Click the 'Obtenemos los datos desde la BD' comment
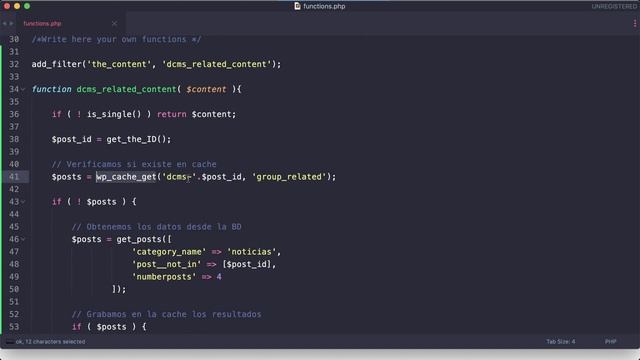 [156, 227]
